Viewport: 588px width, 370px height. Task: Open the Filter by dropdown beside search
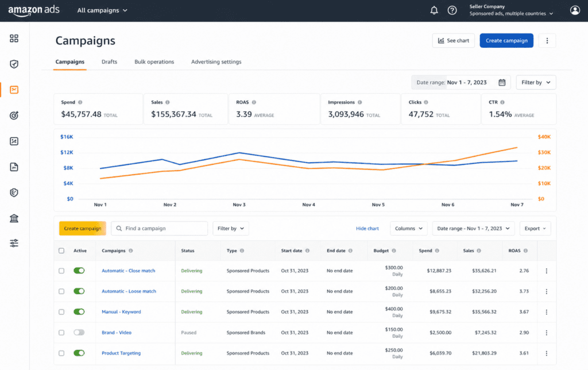(x=231, y=229)
